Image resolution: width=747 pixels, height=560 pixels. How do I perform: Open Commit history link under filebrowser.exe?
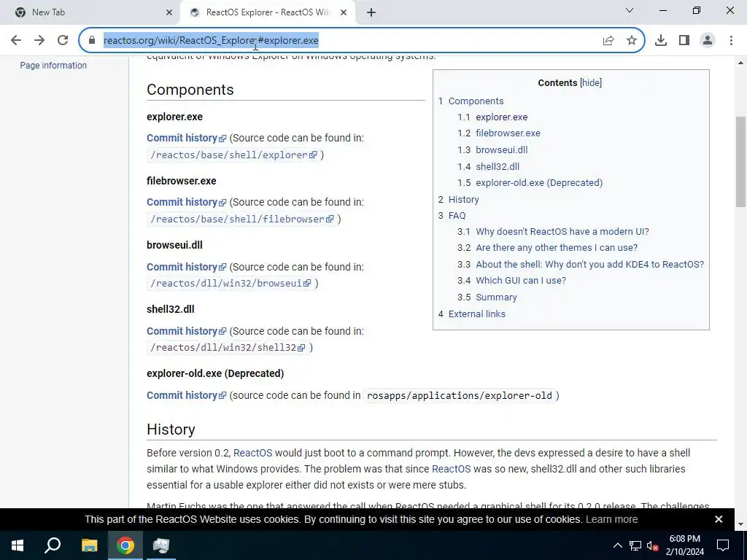[x=186, y=203]
